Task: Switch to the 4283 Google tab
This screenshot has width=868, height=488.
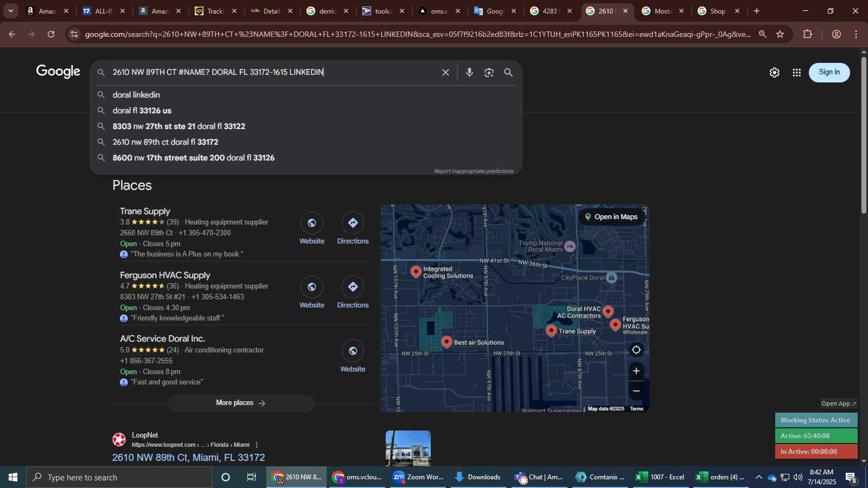Action: [x=550, y=11]
